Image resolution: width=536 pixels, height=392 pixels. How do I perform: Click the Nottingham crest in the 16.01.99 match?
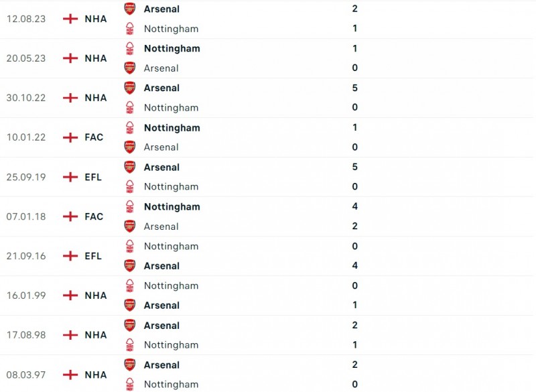click(x=129, y=285)
